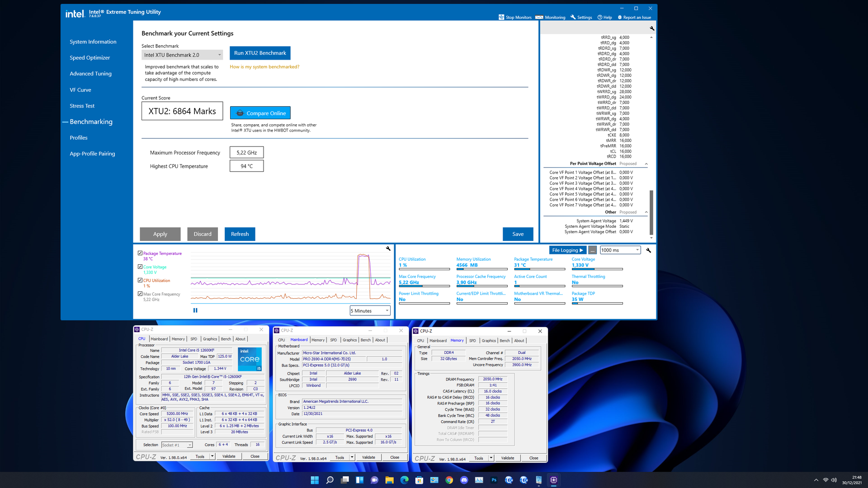Image resolution: width=868 pixels, height=488 pixels.
Task: Pause the monitoring graph
Action: [x=195, y=310]
